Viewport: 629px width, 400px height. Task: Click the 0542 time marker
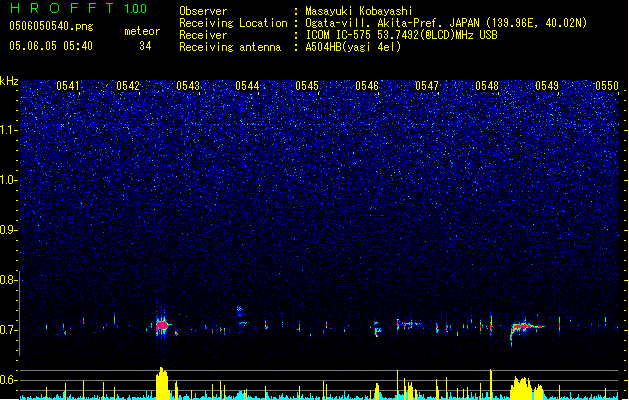tap(128, 86)
